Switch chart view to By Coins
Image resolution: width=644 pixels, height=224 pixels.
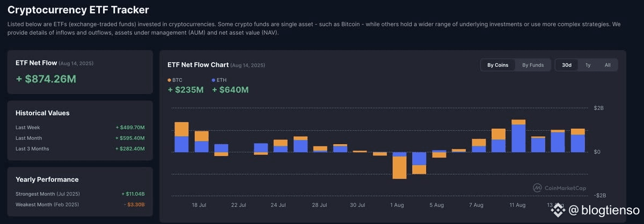[498, 65]
